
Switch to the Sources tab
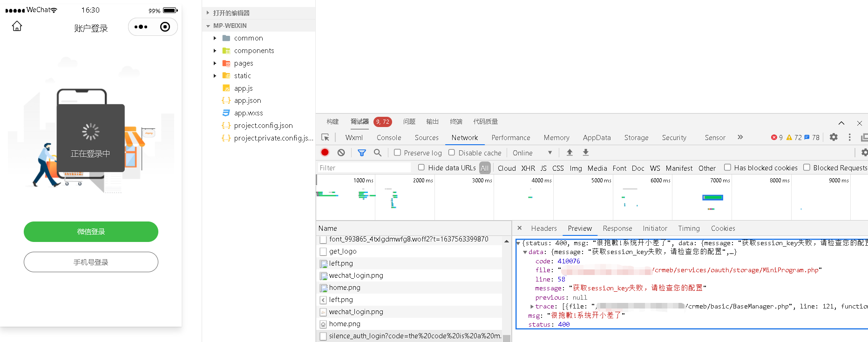point(427,138)
